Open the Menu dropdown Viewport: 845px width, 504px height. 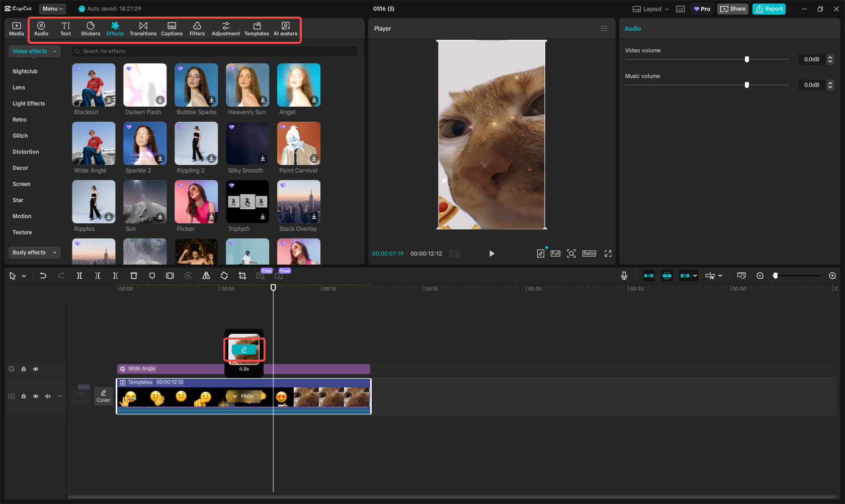tap(52, 9)
